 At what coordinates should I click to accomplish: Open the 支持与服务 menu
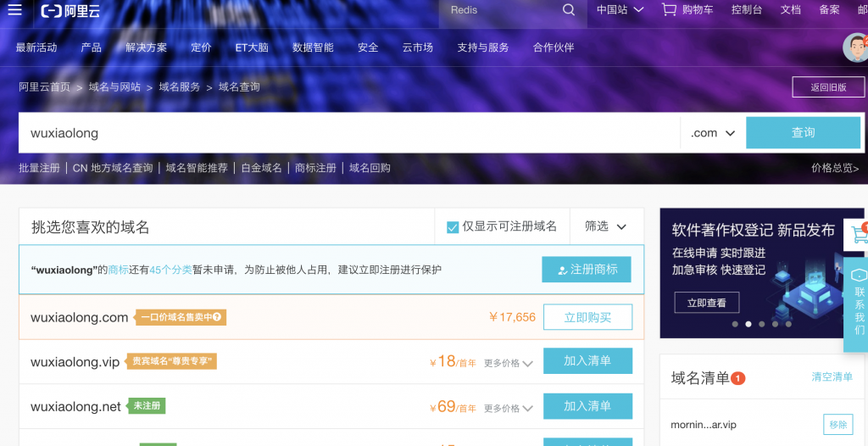pyautogui.click(x=483, y=47)
